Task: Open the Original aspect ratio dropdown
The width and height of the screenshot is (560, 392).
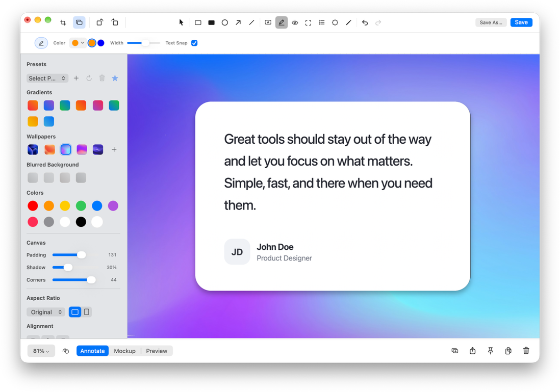Action: (x=46, y=312)
